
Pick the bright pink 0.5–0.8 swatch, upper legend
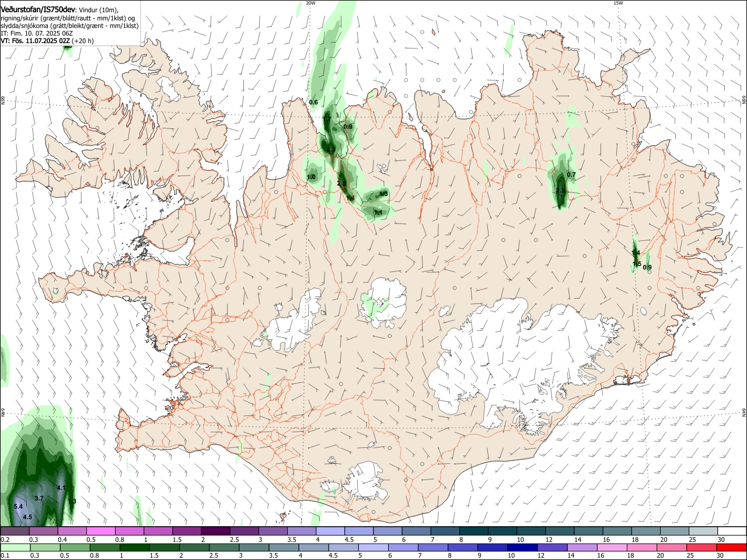click(101, 531)
